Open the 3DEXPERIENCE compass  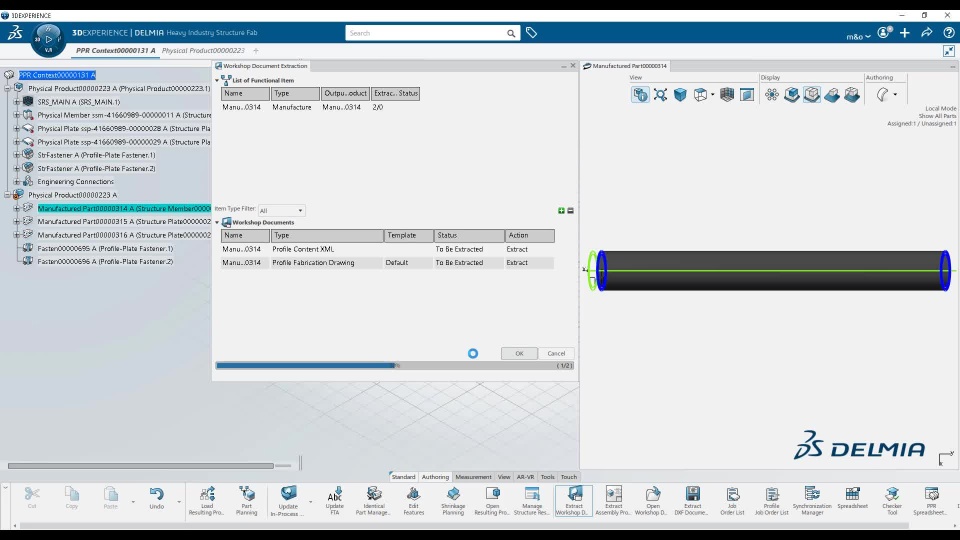(48, 40)
